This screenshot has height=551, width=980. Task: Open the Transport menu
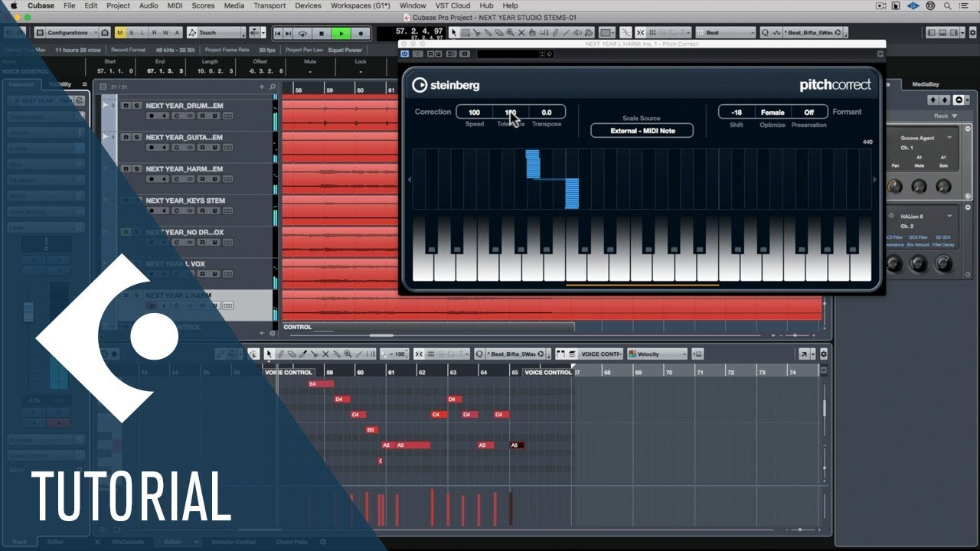click(269, 5)
